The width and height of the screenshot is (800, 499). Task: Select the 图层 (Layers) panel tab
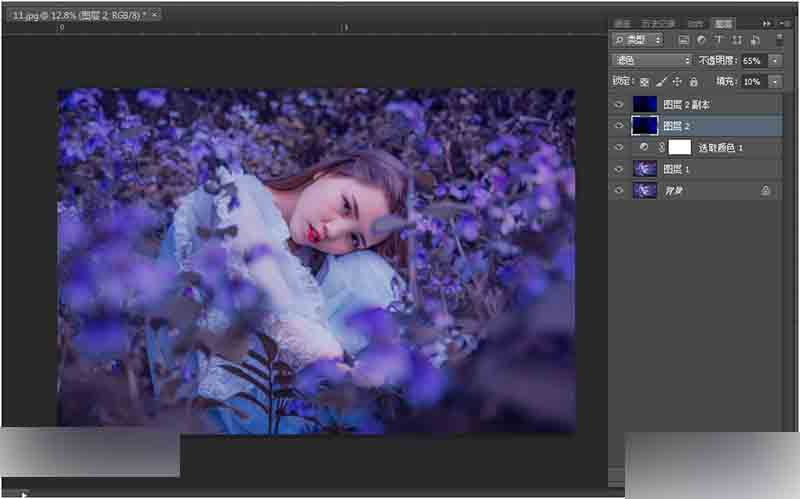[722, 22]
